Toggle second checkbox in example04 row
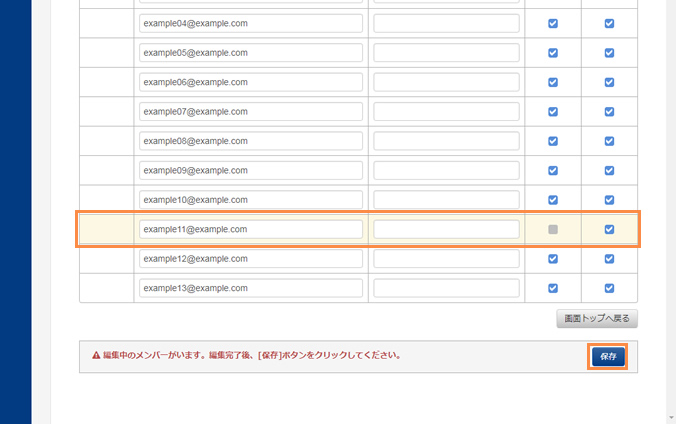Image resolution: width=676 pixels, height=424 pixels. 609,23
